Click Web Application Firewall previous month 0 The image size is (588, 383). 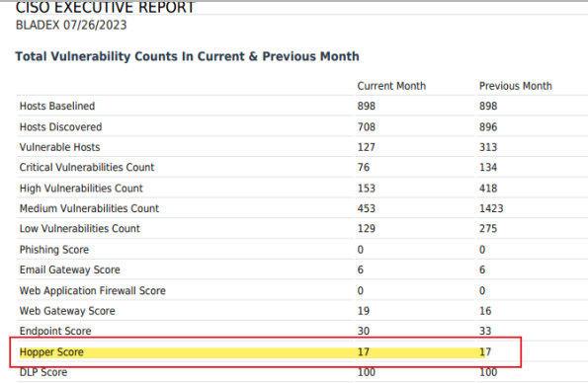[x=482, y=291]
